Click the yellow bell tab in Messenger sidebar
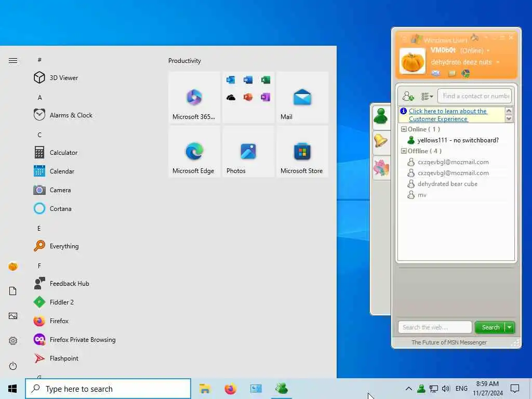The height and width of the screenshot is (399, 532). point(380,140)
